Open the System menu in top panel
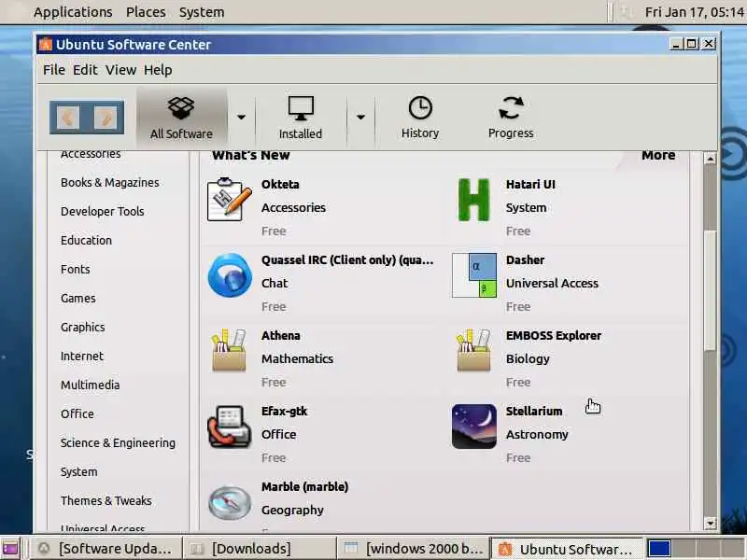 (202, 12)
